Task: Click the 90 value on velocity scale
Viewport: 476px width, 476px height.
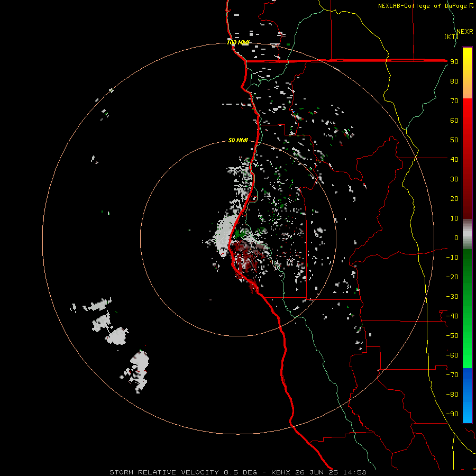Action: [x=454, y=62]
